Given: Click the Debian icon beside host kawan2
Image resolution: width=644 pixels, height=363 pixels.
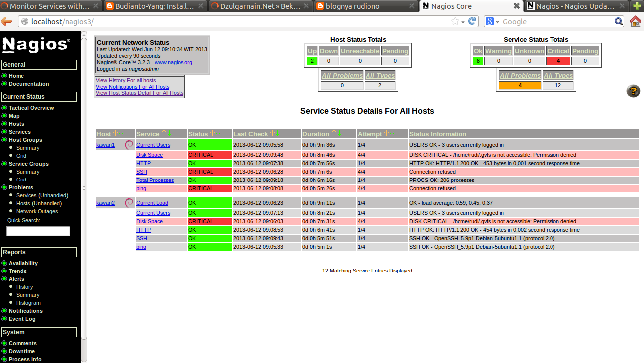Looking at the screenshot, I should (x=129, y=203).
